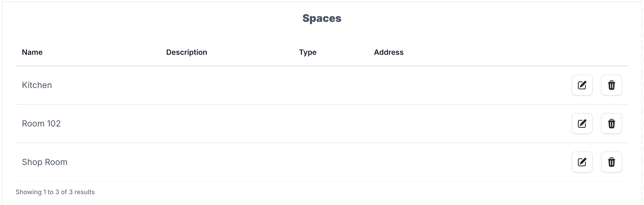Select the Room 102 name text
The width and height of the screenshot is (644, 205).
tap(41, 124)
